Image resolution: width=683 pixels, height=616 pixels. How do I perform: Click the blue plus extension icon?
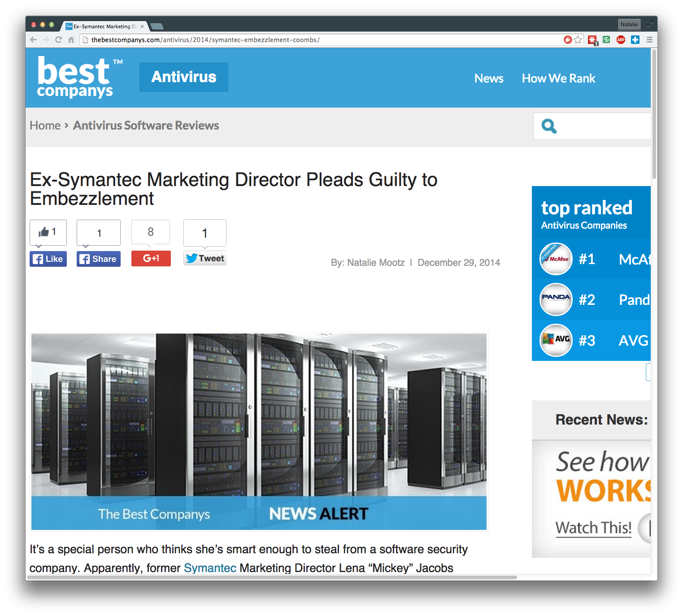(635, 40)
